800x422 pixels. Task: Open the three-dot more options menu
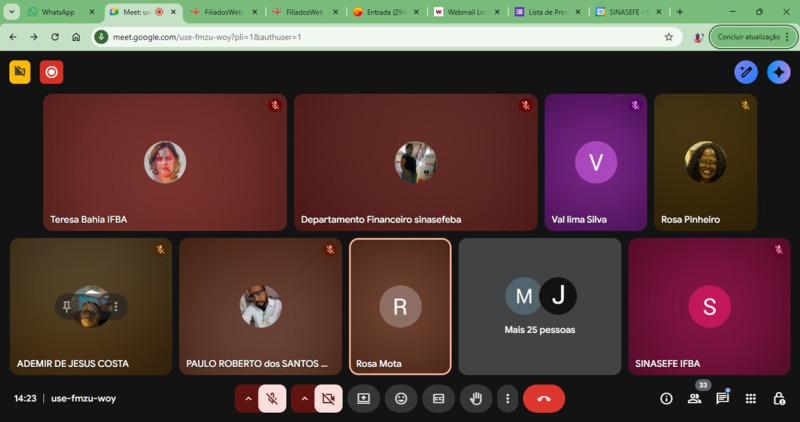(x=507, y=398)
